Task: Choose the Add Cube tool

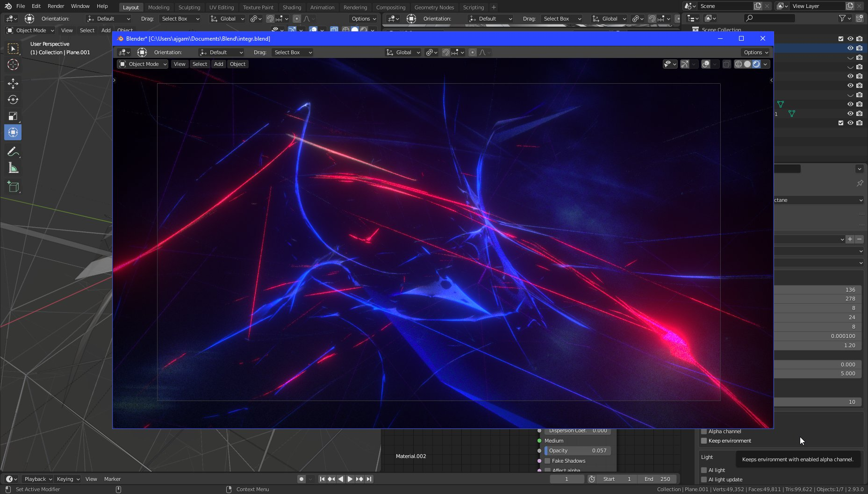Action: click(x=13, y=187)
